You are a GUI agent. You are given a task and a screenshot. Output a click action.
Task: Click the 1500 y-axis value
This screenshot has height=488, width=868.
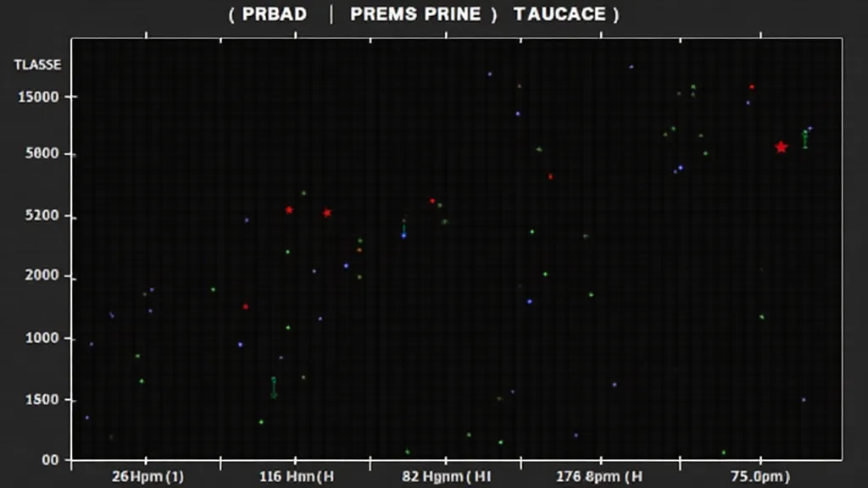[42, 400]
